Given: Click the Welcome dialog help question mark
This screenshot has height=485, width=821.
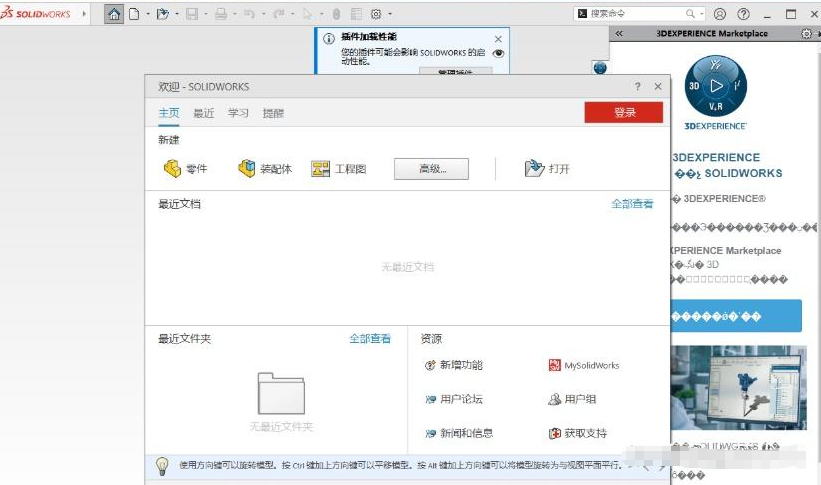Looking at the screenshot, I should click(637, 86).
